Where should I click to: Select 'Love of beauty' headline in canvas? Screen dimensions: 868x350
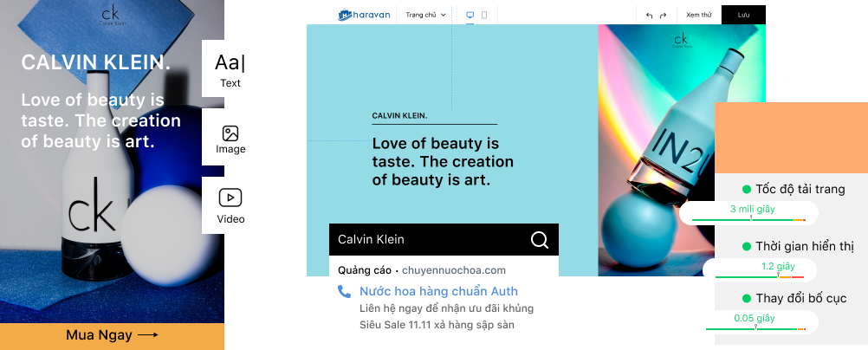(x=443, y=162)
